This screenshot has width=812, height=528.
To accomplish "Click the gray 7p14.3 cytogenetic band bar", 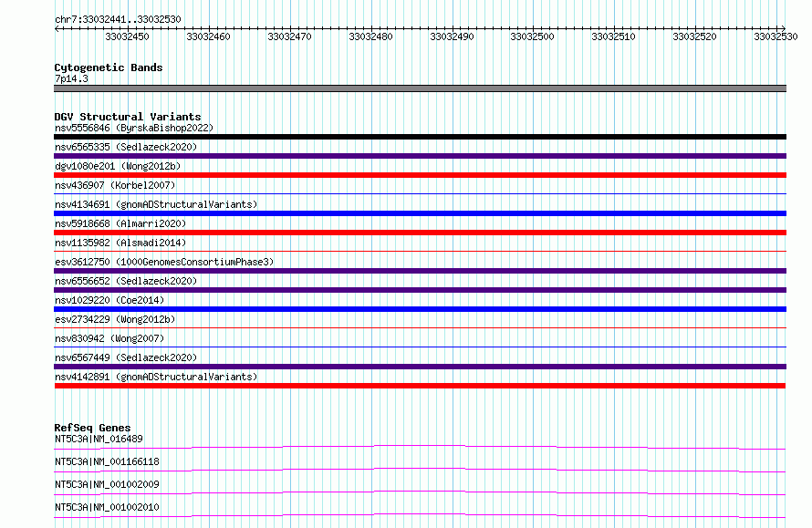I will (420, 88).
